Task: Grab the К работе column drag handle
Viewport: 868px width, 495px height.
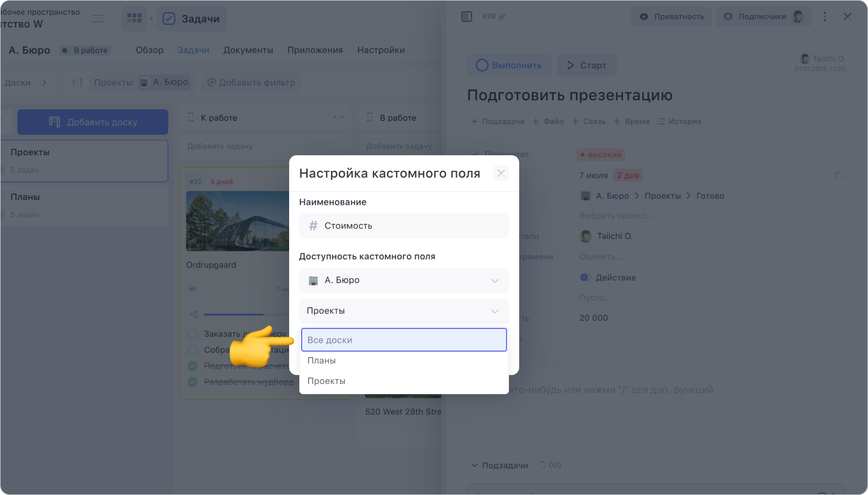Action: click(x=191, y=118)
